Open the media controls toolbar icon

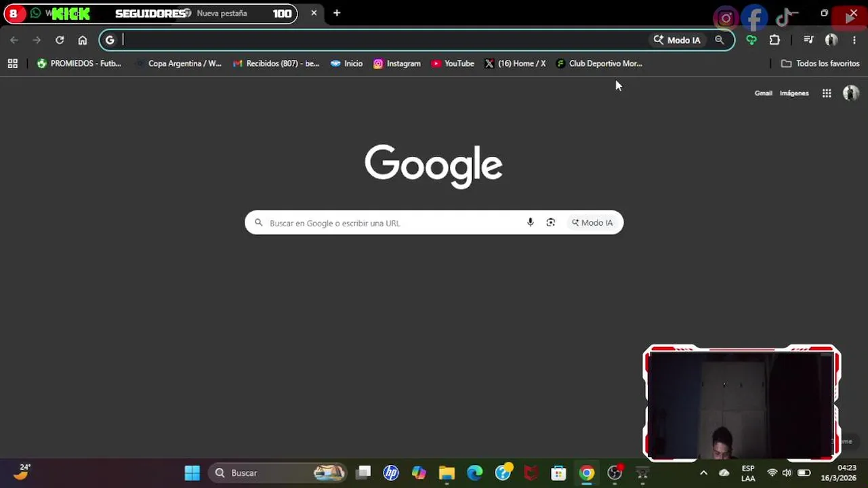point(808,40)
